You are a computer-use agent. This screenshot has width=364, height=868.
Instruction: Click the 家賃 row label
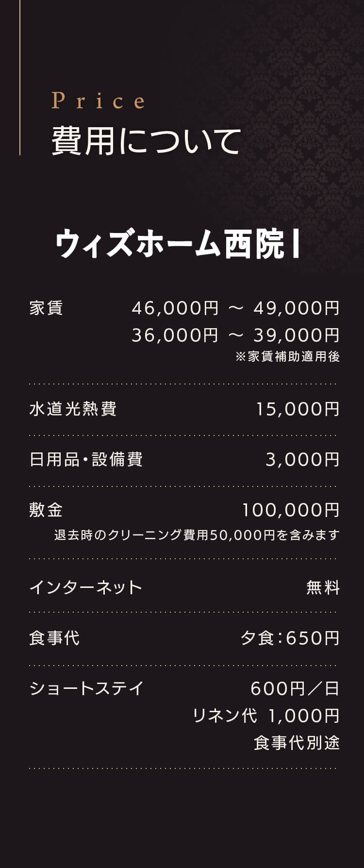[x=46, y=308]
